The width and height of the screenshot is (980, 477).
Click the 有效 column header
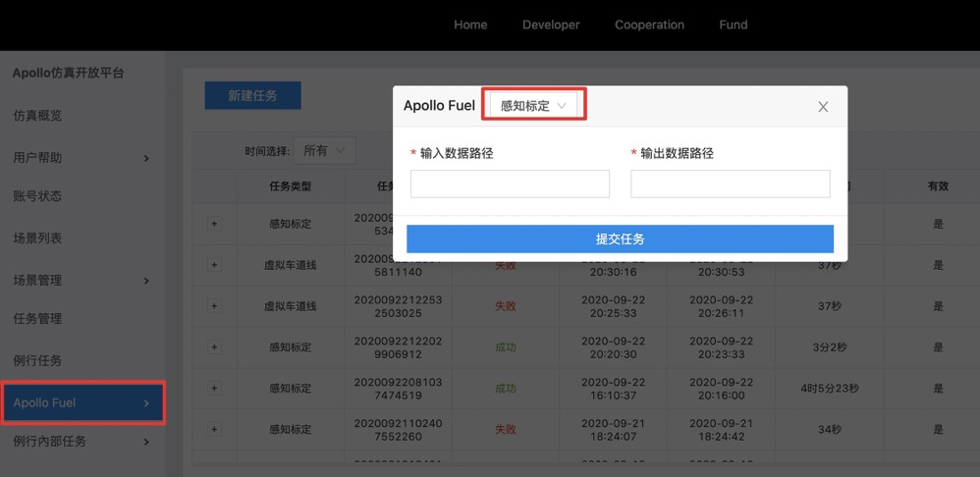[x=938, y=186]
